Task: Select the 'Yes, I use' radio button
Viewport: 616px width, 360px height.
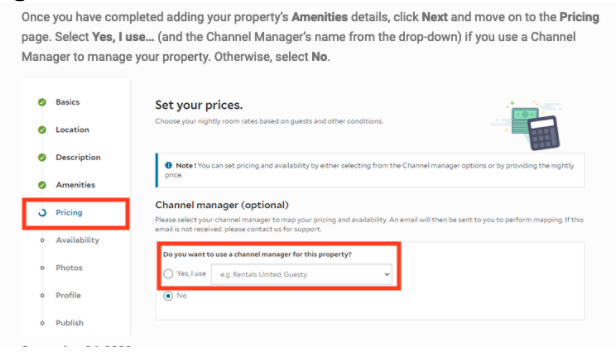Action: (x=168, y=274)
